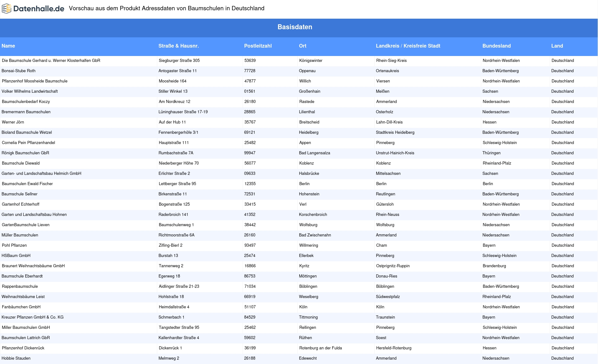The image size is (598, 364).
Task: Click the Bonsai-Stube Roth name cell
Action: tap(18, 71)
